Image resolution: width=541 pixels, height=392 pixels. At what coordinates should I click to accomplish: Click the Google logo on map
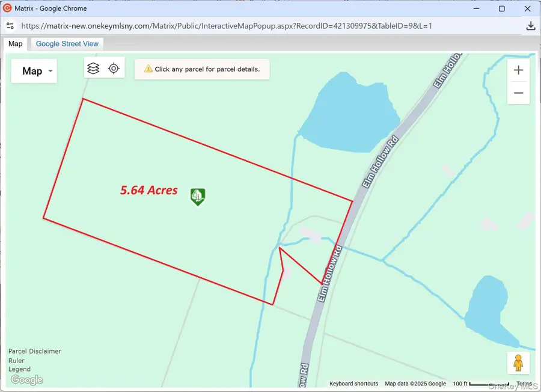coord(27,379)
